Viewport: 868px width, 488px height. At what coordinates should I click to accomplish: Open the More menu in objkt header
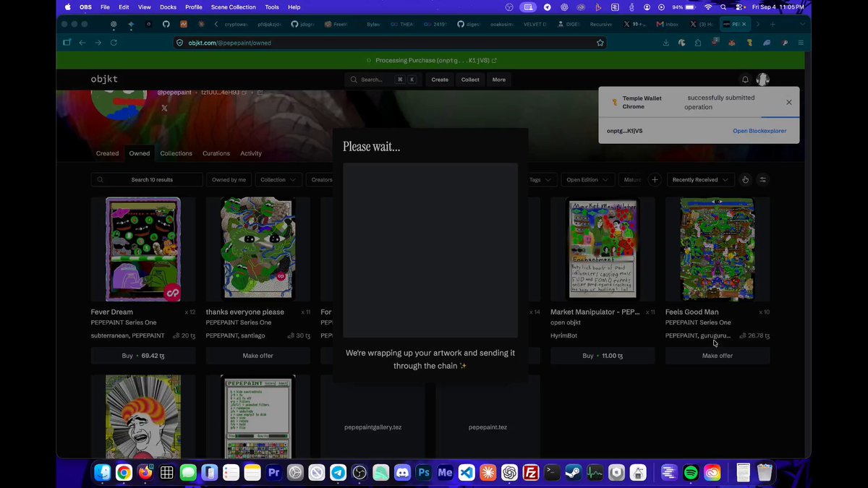click(499, 80)
